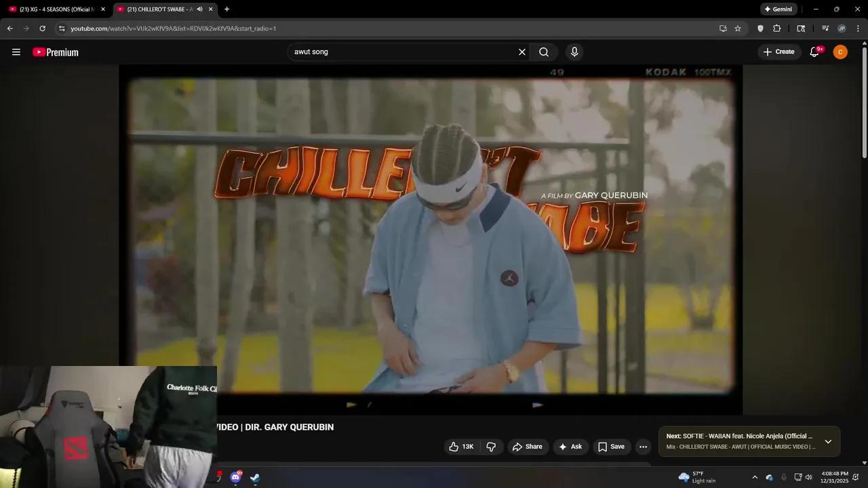The height and width of the screenshot is (488, 868).
Task: Open Chrome three-dot menu
Action: pos(858,28)
